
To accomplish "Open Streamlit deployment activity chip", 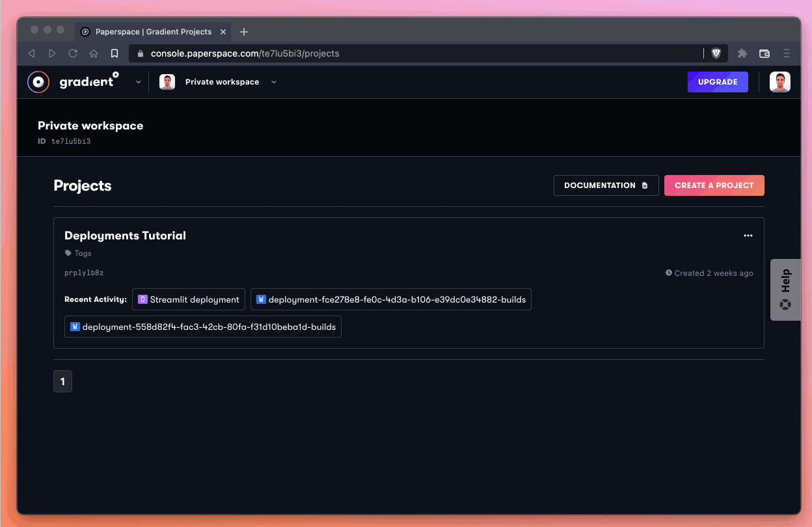I will [x=189, y=299].
